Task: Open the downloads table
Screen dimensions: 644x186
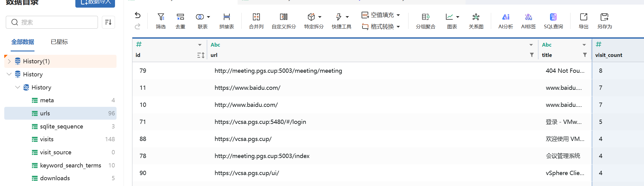Action: 60,178
